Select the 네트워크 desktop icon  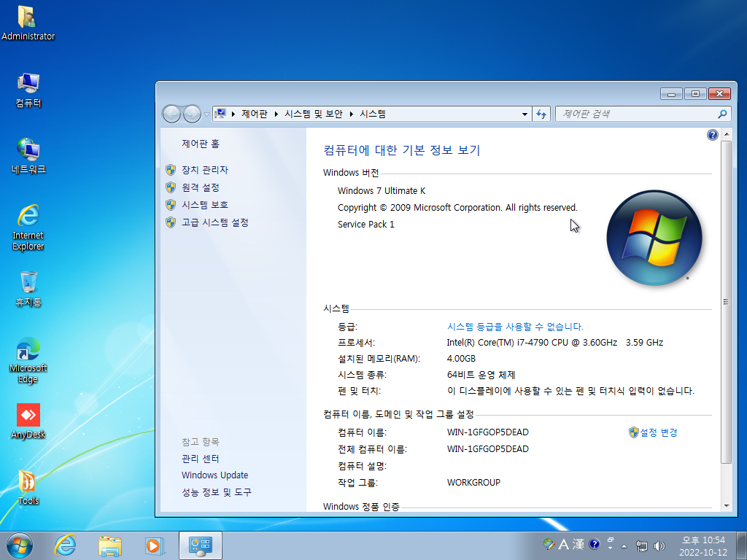[x=28, y=156]
